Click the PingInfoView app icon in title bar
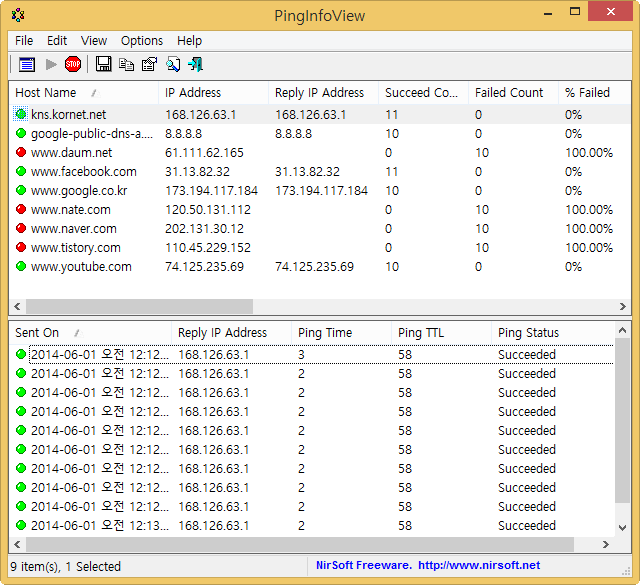The width and height of the screenshot is (640, 585). coord(18,16)
